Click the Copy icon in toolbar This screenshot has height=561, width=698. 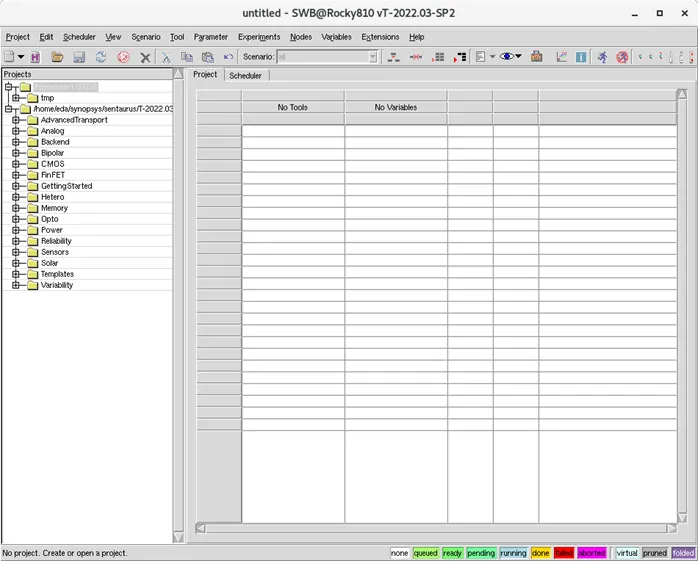point(187,57)
